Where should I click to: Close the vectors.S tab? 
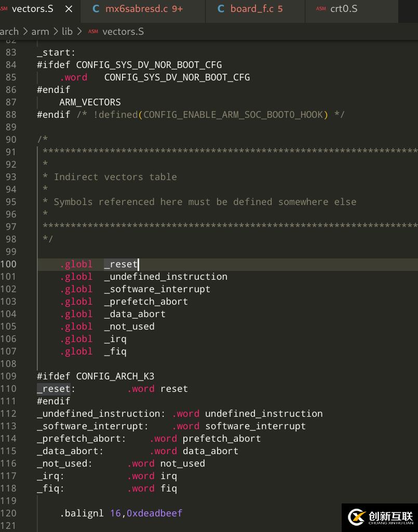[69, 9]
